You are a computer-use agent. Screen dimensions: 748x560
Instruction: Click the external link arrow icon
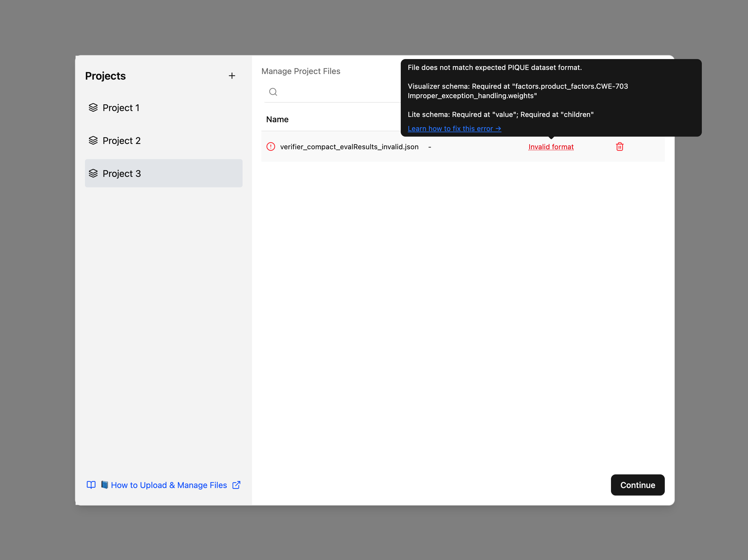tap(236, 485)
